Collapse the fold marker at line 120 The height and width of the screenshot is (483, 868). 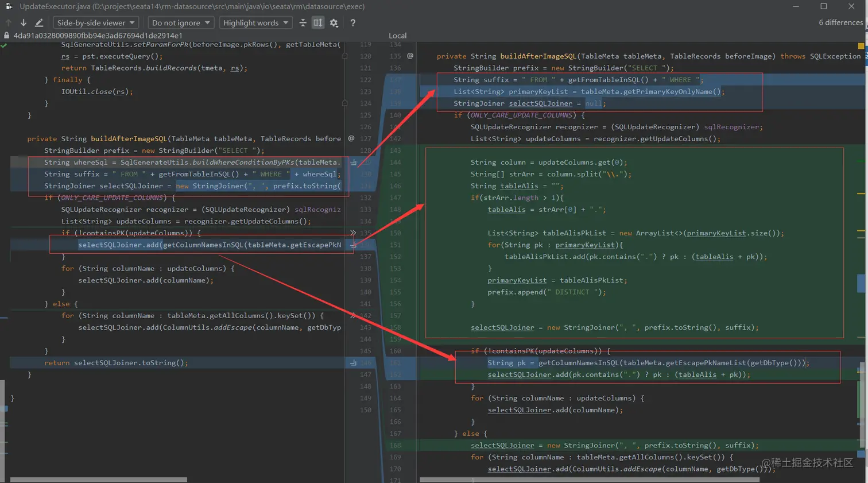point(344,56)
